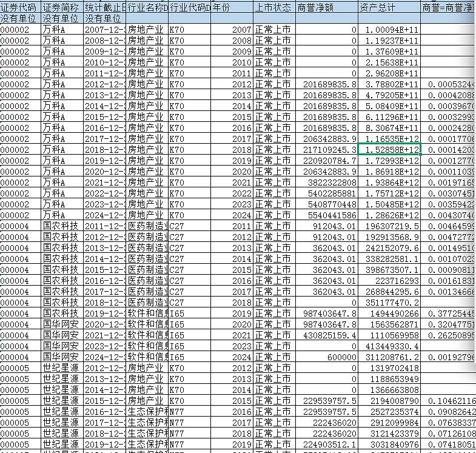Select the cell showing 1.37609E+11
The image size is (476, 453).
click(389, 52)
